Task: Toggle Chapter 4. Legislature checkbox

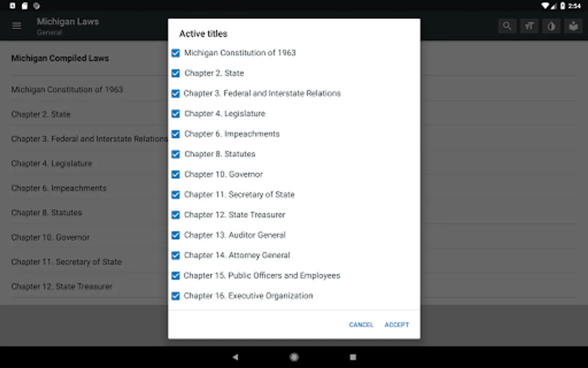Action: click(x=176, y=114)
